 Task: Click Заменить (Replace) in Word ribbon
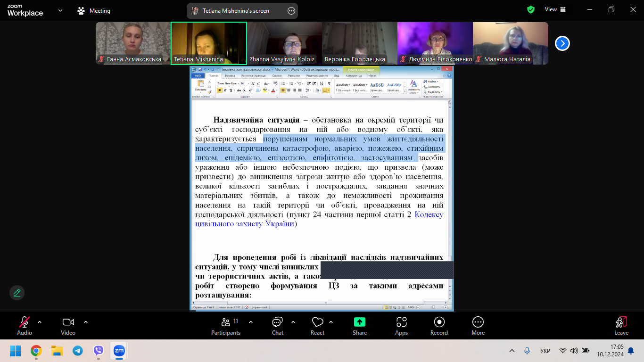coord(432,87)
